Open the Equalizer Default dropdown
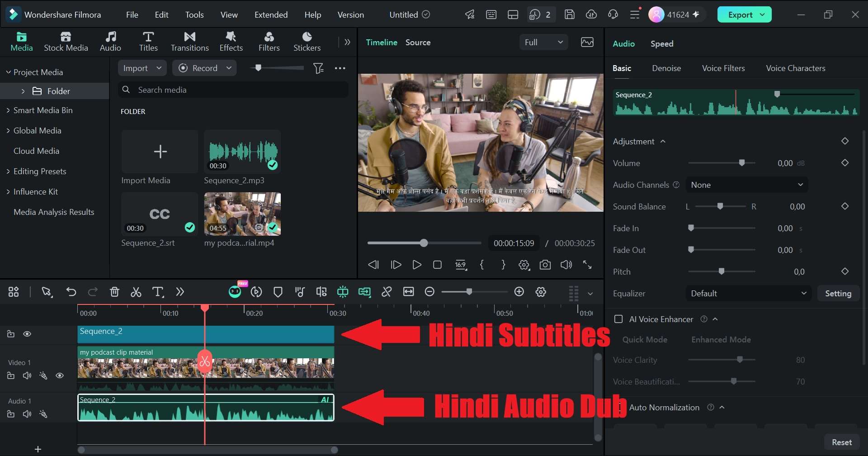868x456 pixels. [x=749, y=293]
